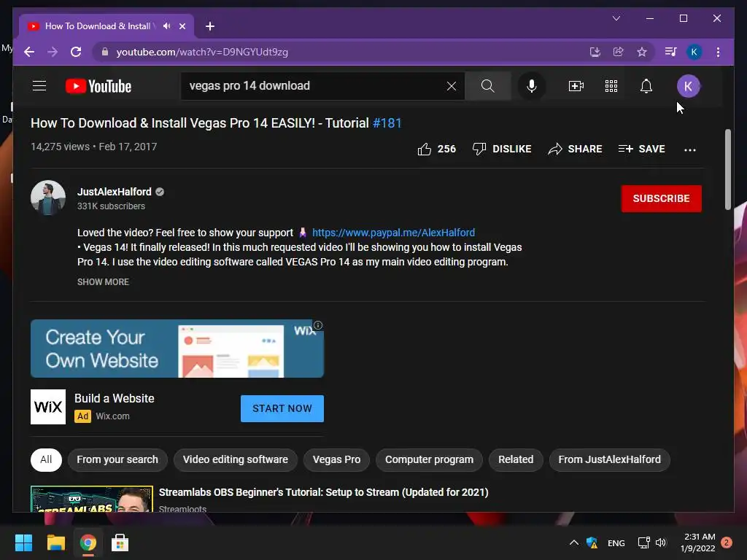
Task: Open Chrome three-dot menu
Action: click(x=718, y=52)
